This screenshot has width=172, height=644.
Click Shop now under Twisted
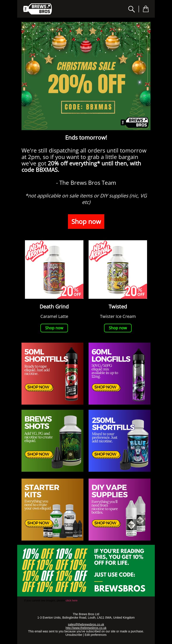click(x=118, y=328)
